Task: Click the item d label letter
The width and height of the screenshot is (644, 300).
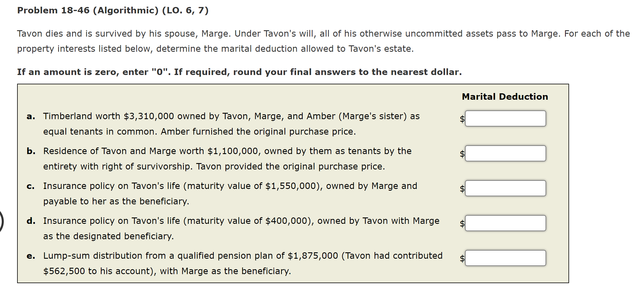Action: (x=31, y=221)
